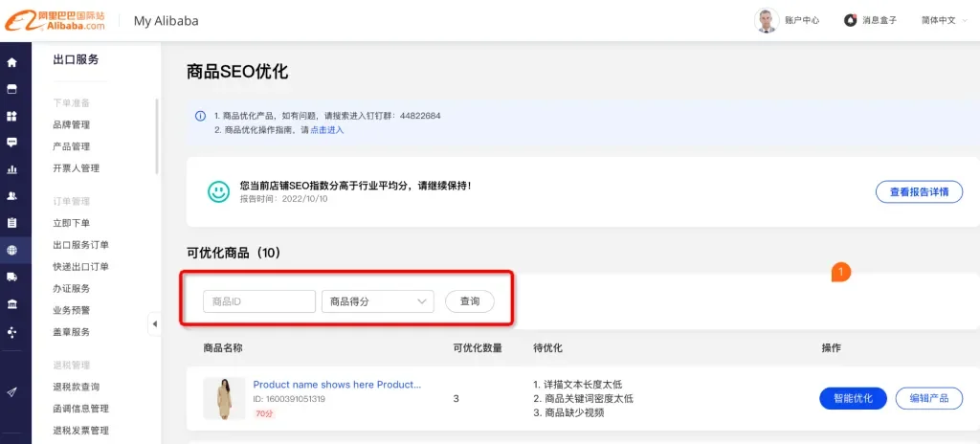The width and height of the screenshot is (980, 444).
Task: Follow the 点击进入 guide link
Action: click(327, 130)
